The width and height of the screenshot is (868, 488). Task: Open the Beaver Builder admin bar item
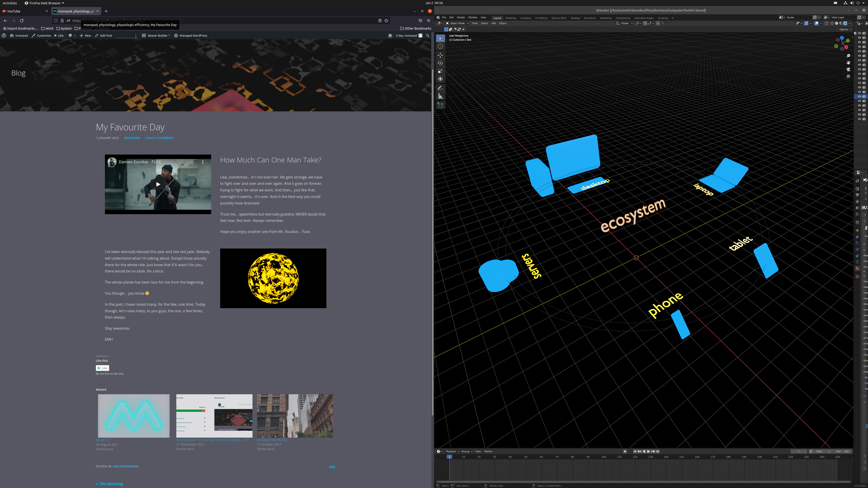[x=156, y=35]
